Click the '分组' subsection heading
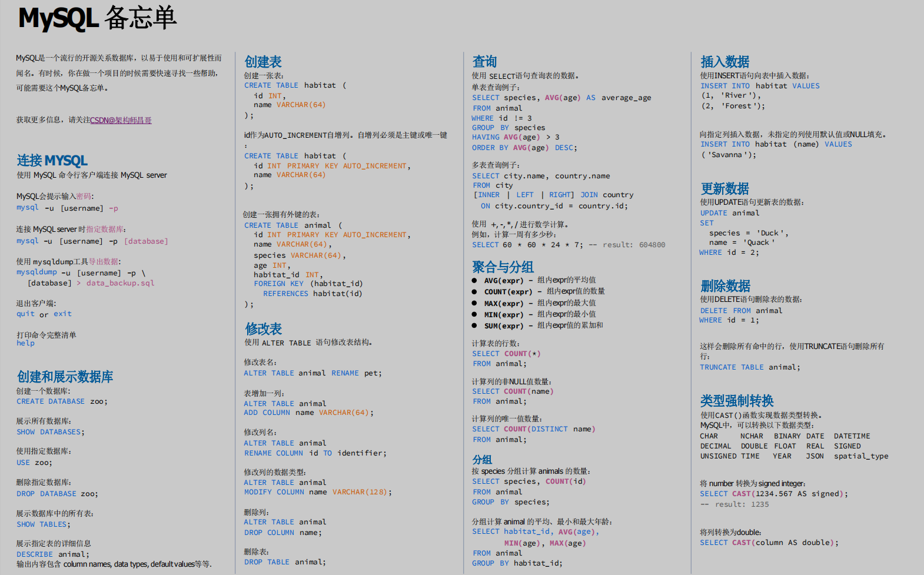Image resolution: width=924 pixels, height=575 pixels. coord(482,460)
